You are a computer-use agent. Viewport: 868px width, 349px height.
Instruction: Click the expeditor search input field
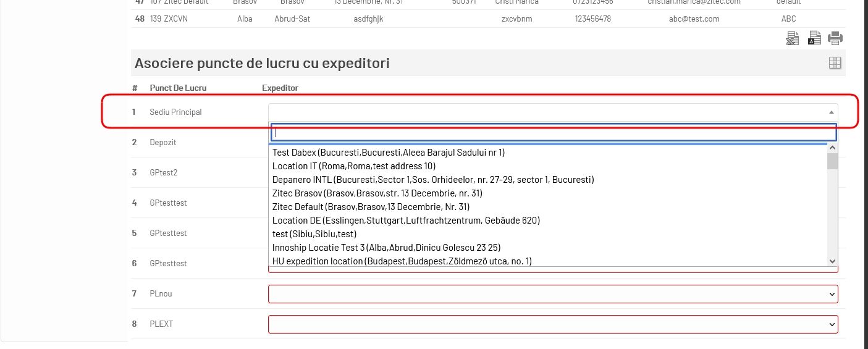point(553,132)
